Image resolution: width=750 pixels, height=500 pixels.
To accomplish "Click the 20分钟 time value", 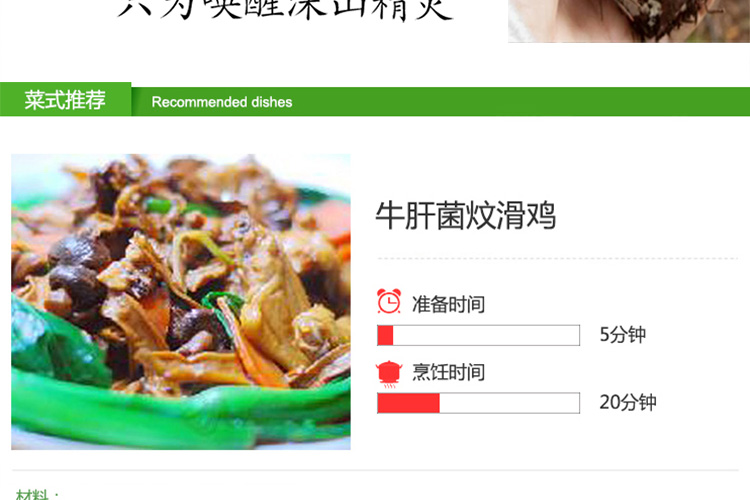I will pyautogui.click(x=628, y=402).
